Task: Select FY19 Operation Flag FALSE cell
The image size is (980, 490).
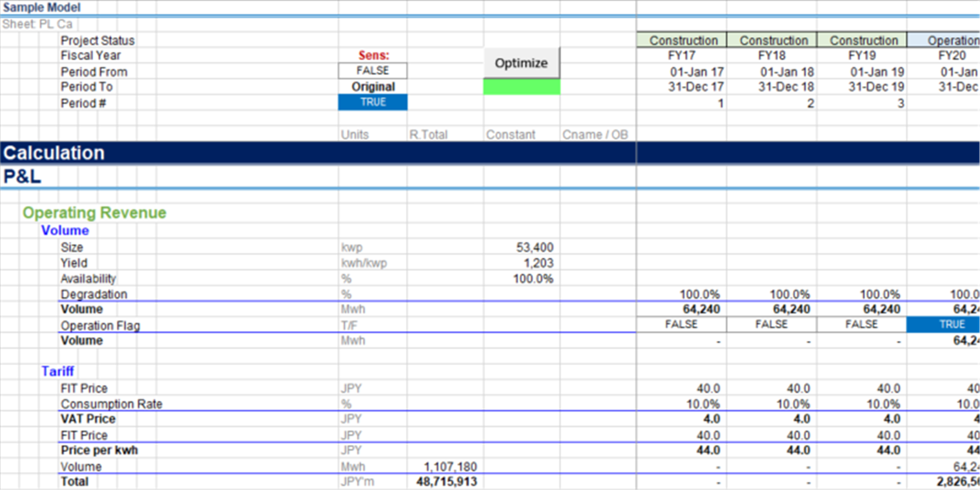Action: (x=861, y=324)
